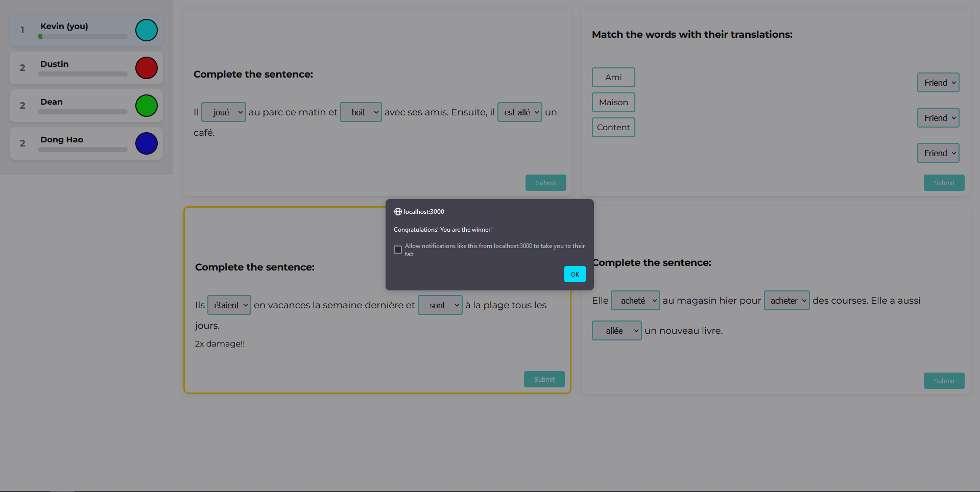
Task: Click Dean's green avatar circle
Action: [147, 106]
